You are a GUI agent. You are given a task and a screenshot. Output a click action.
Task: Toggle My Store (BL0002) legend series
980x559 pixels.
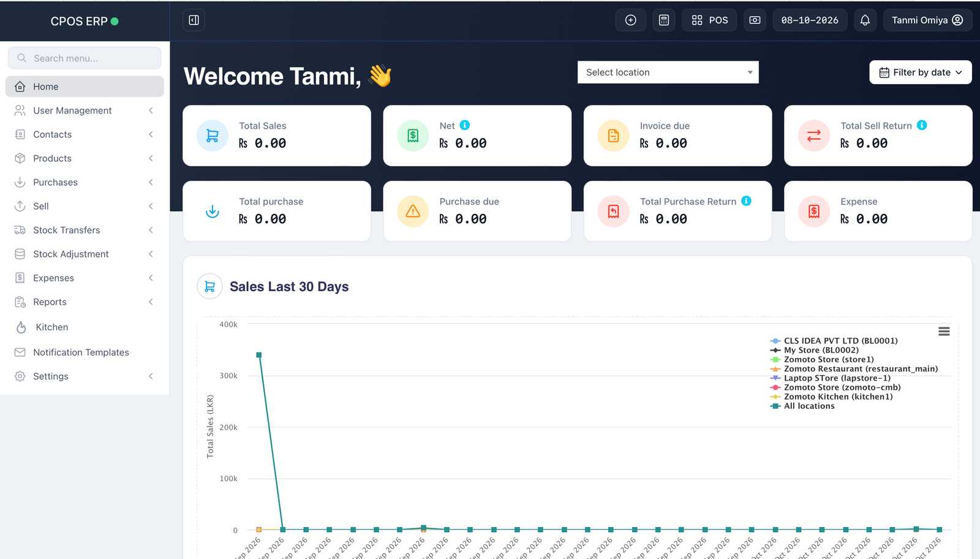click(814, 350)
